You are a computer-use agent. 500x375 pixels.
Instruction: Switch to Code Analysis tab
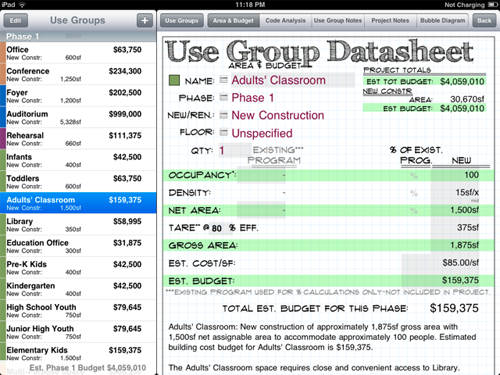tap(285, 21)
